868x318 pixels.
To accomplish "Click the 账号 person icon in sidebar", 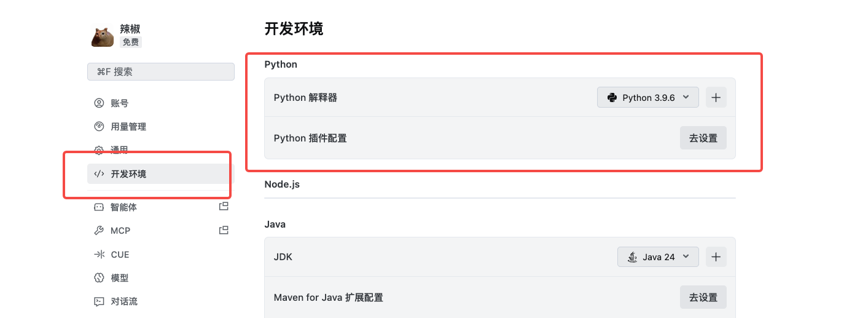I will pos(99,103).
